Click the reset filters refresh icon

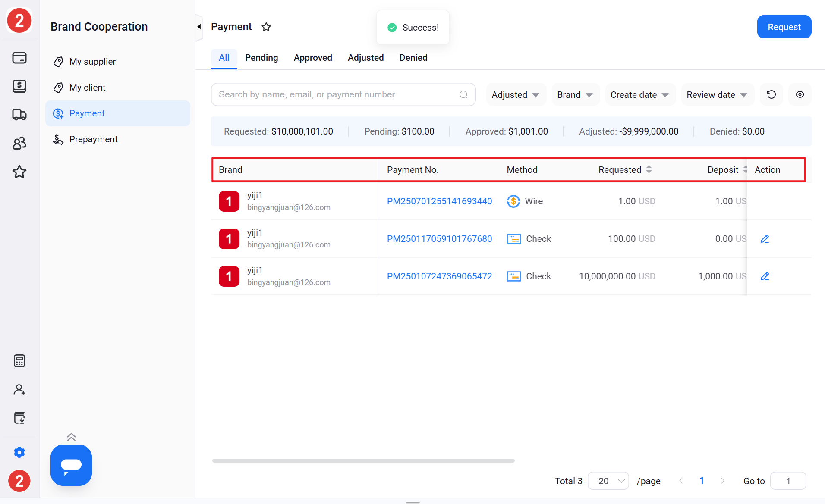(771, 94)
